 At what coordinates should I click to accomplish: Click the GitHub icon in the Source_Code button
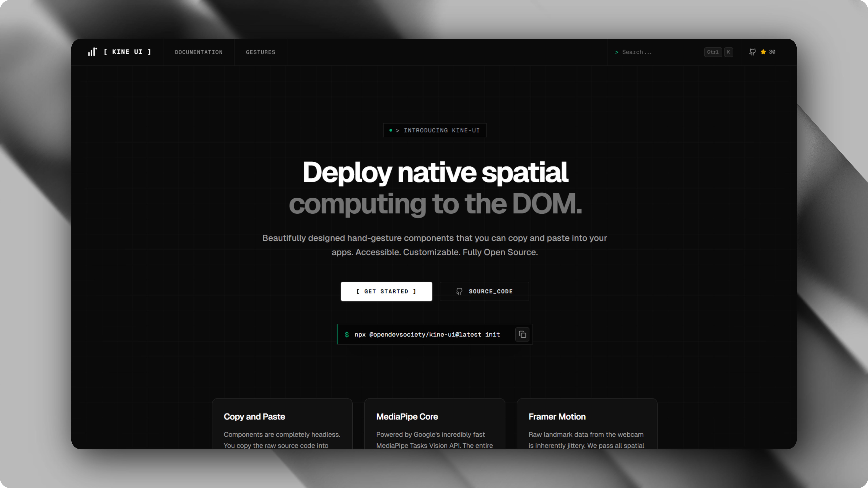(459, 291)
